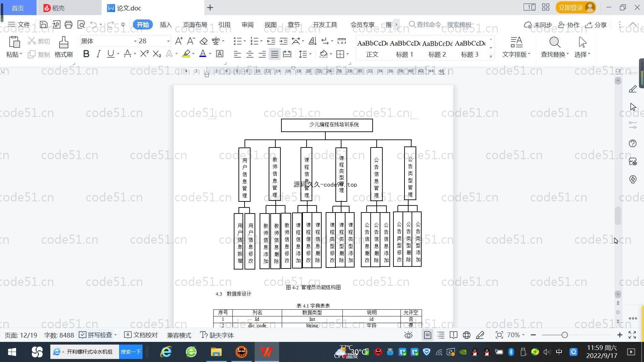The height and width of the screenshot is (362, 644).
Task: Open bullet list dropdown arrow
Action: [x=245, y=41]
